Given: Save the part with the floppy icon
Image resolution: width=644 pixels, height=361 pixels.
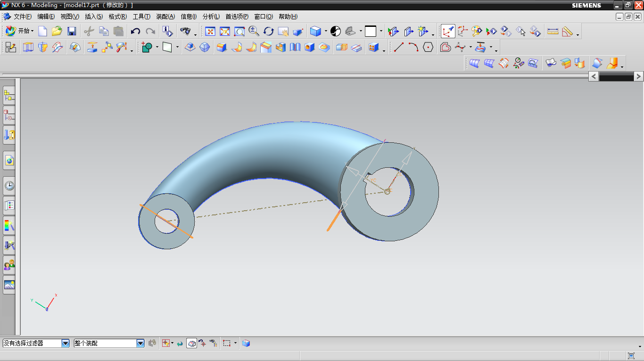Looking at the screenshot, I should pos(72,32).
